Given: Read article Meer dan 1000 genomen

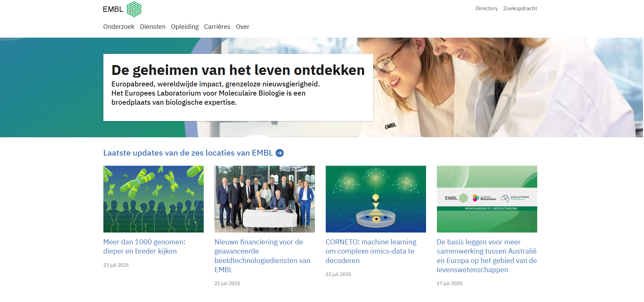Looking at the screenshot, I should [x=144, y=246].
